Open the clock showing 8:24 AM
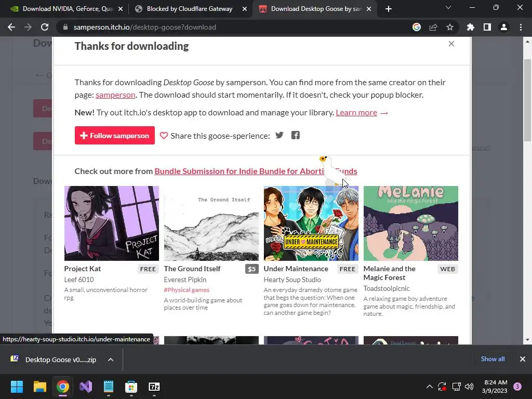This screenshot has width=532, height=399. point(495,387)
